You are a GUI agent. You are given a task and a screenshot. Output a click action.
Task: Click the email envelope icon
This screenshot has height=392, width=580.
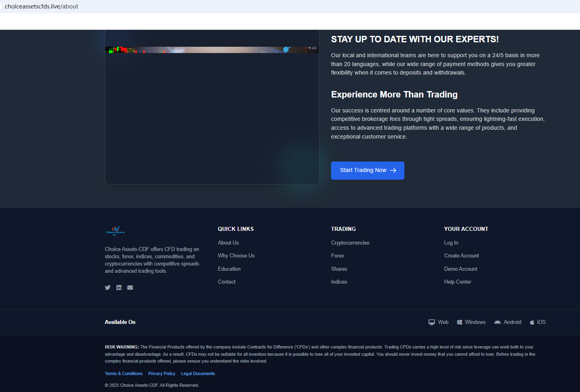(x=130, y=288)
